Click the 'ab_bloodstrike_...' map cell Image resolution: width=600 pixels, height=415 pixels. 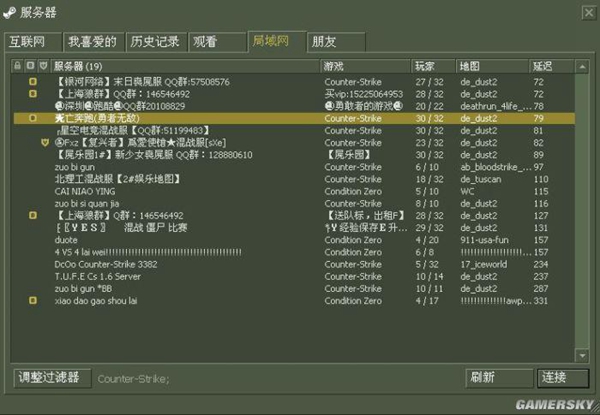point(496,167)
